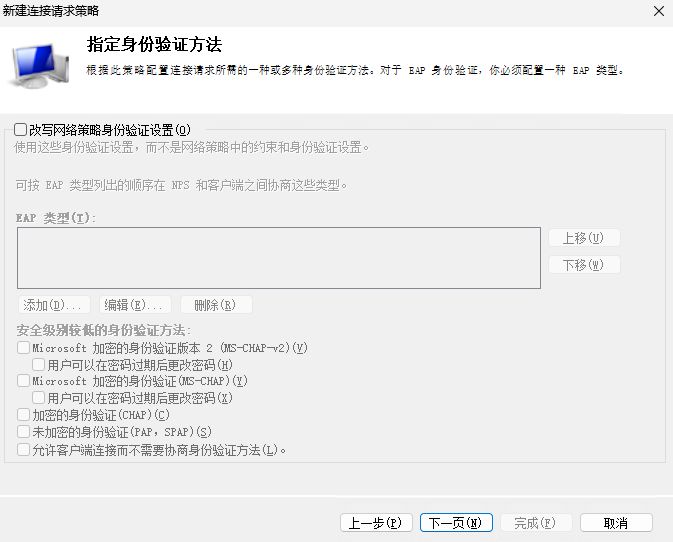This screenshot has width=673, height=542.
Task: Click the 编辑(E)... button
Action: [x=135, y=305]
